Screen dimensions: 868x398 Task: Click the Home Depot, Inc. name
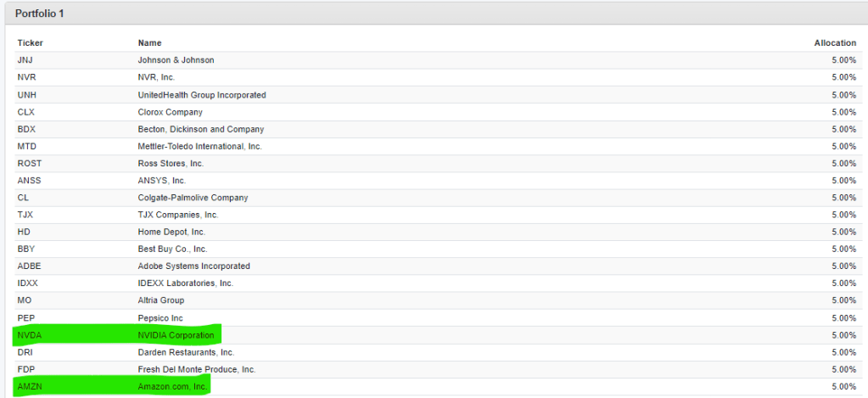tap(171, 232)
